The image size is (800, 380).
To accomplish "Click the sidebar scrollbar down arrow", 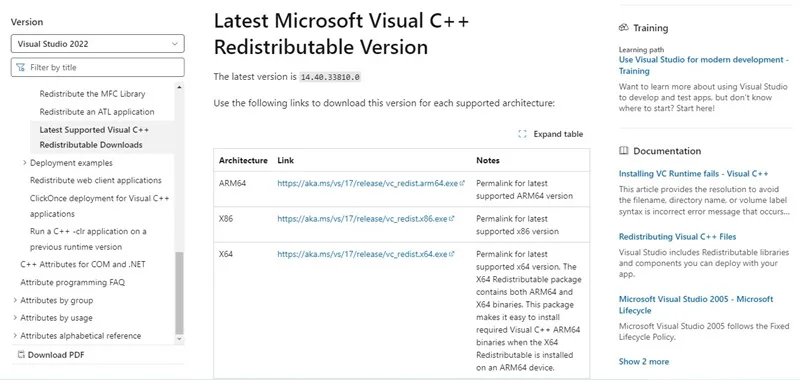I will (x=179, y=339).
